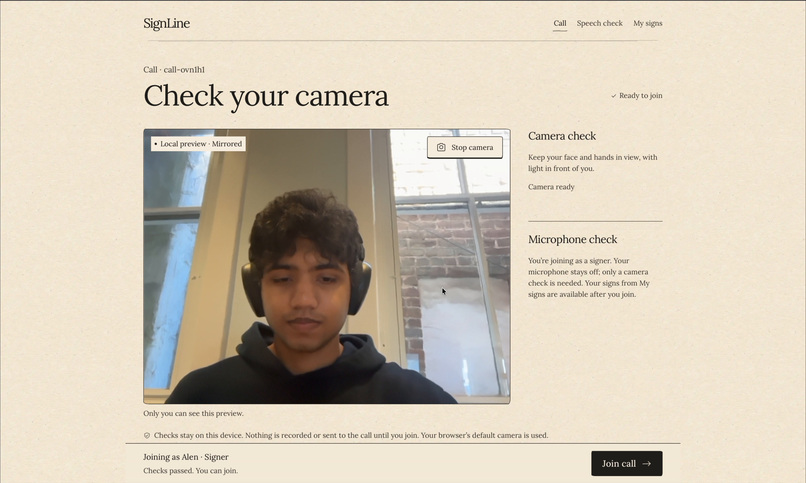Click the Camera check heading
The width and height of the screenshot is (806, 483).
click(x=562, y=136)
